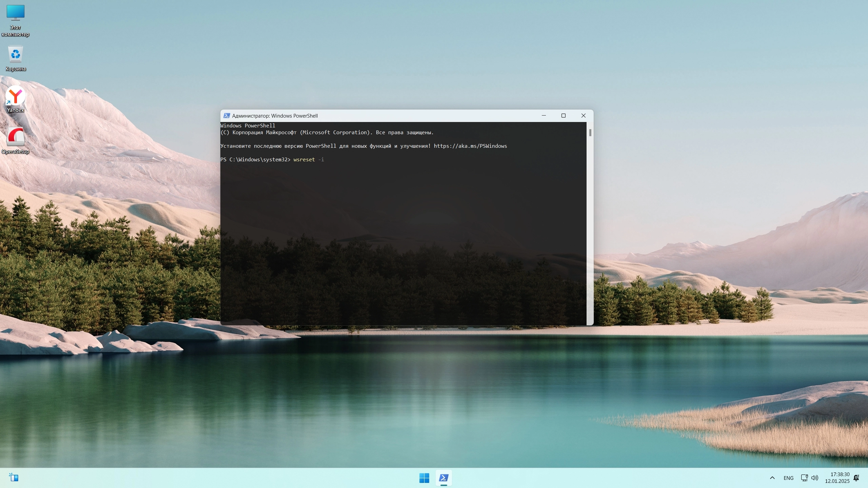Click PowerShell icon in window title bar

click(226, 116)
